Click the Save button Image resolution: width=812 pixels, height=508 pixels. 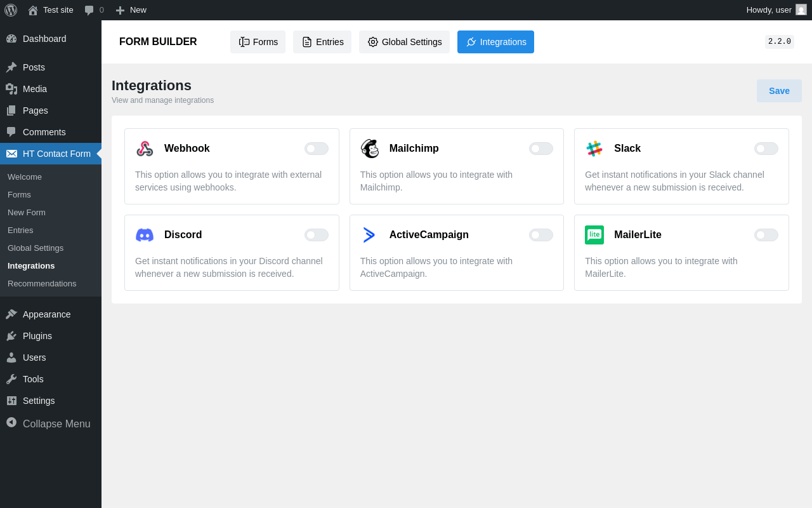779,91
